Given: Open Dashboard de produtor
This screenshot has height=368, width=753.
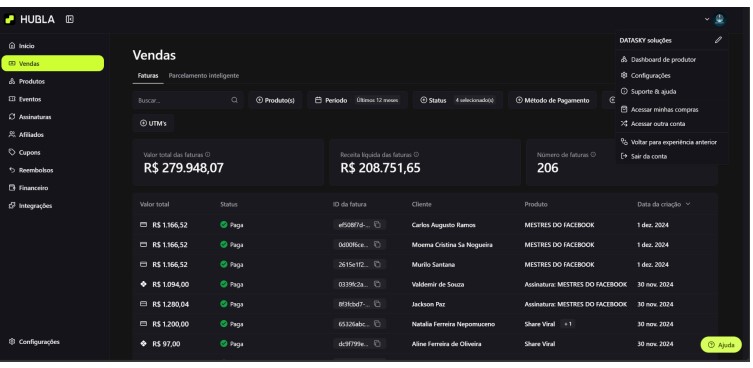Looking at the screenshot, I should 663,60.
